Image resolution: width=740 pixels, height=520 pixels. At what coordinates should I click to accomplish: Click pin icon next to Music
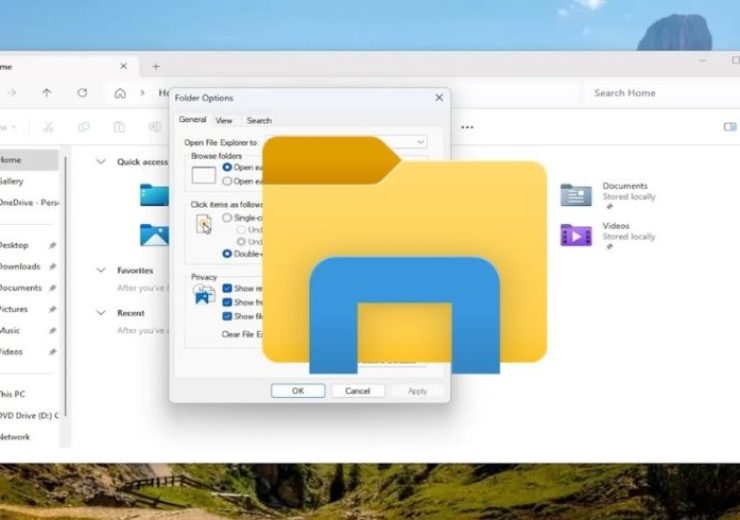coord(52,330)
